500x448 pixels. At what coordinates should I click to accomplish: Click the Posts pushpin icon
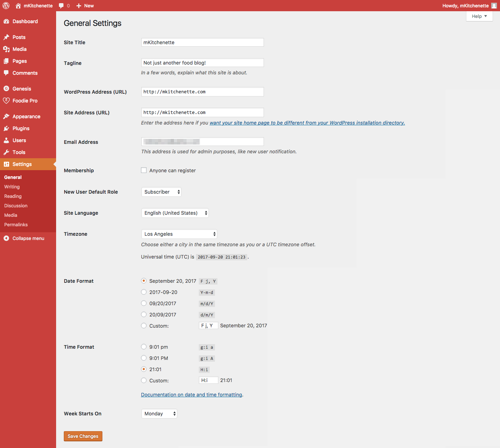[6, 37]
